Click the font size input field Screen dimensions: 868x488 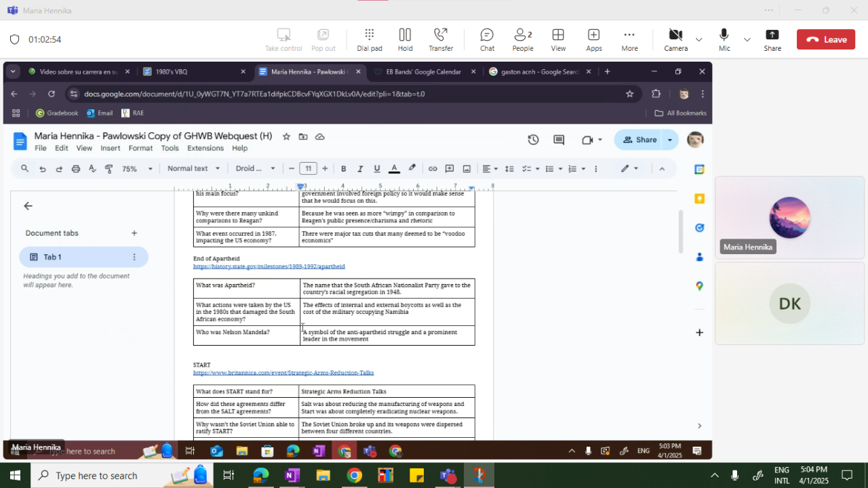point(308,169)
